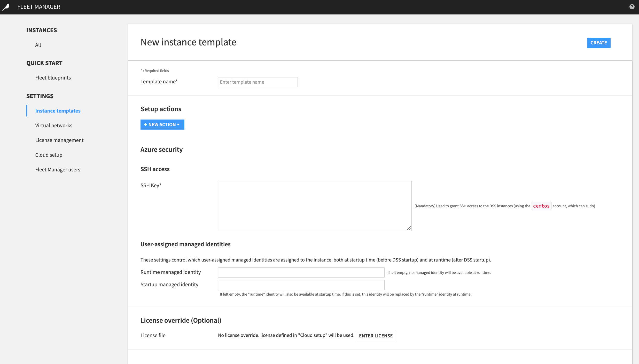Open the help question mark icon
Screen dimensions: 639x364
tap(632, 6)
